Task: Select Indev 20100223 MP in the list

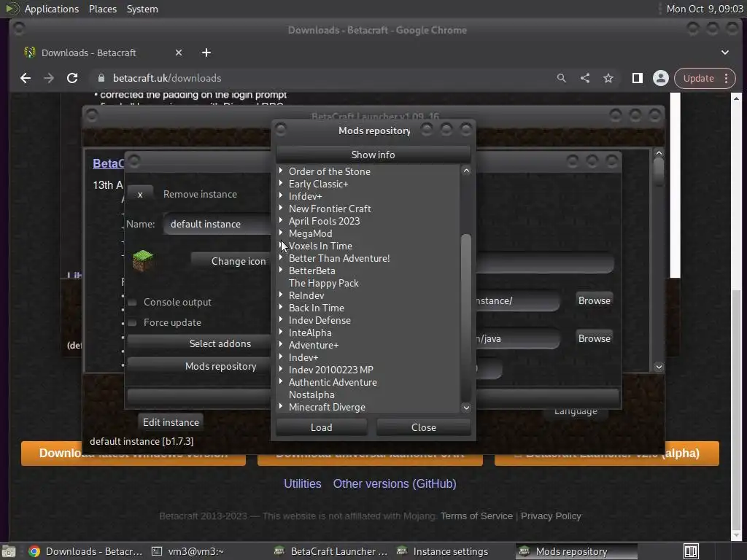Action: click(330, 370)
